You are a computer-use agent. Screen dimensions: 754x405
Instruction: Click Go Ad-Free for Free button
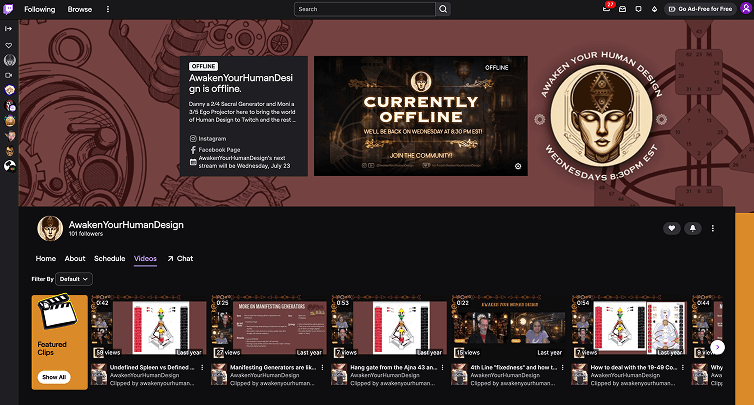point(700,9)
